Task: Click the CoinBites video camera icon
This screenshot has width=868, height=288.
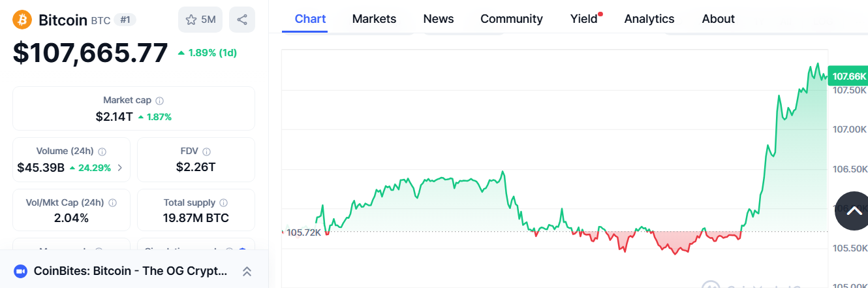Action: tap(20, 271)
